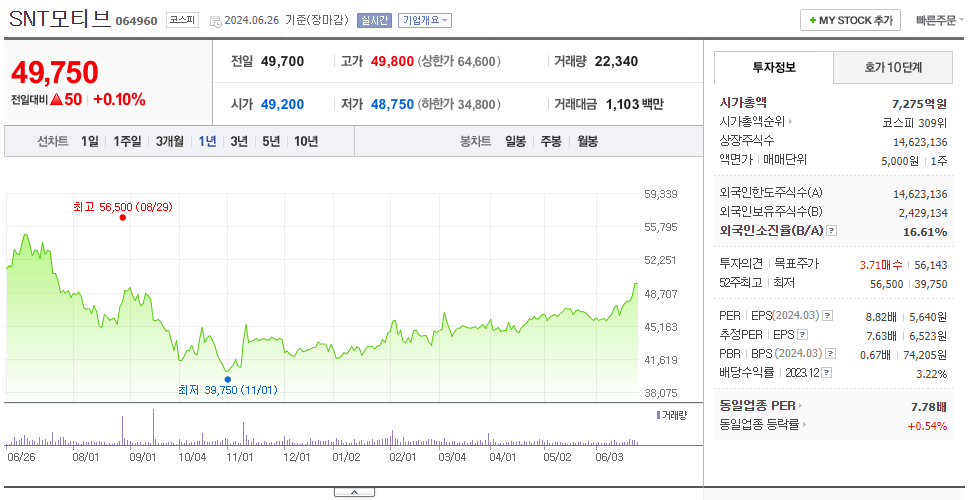Click the calendar icon before 2024.06.26

click(215, 21)
